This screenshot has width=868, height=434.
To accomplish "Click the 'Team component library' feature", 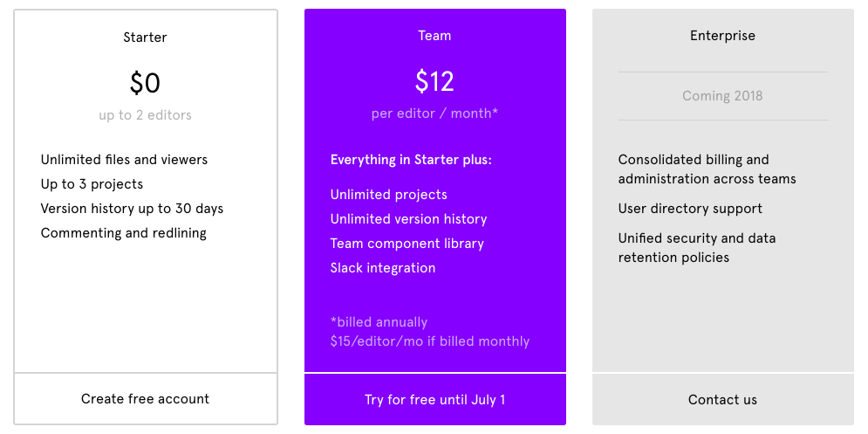I will [x=407, y=244].
